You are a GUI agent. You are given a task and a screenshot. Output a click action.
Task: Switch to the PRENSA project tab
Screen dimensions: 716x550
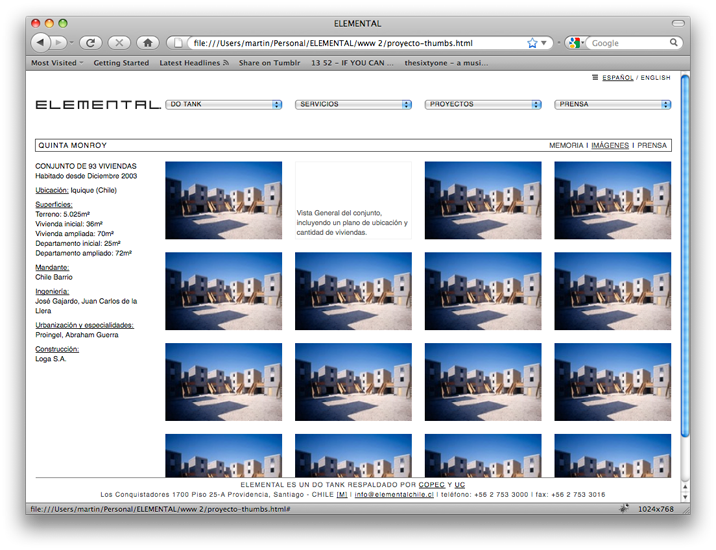652,145
